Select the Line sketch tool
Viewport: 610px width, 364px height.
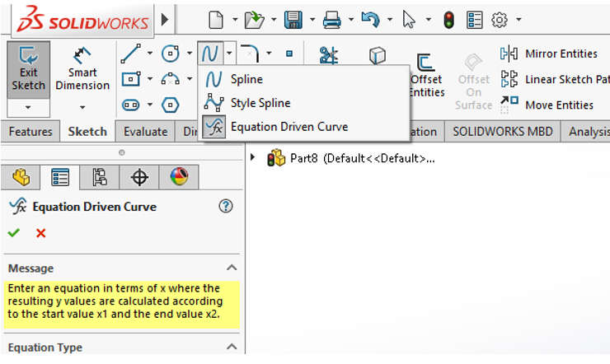tap(131, 54)
